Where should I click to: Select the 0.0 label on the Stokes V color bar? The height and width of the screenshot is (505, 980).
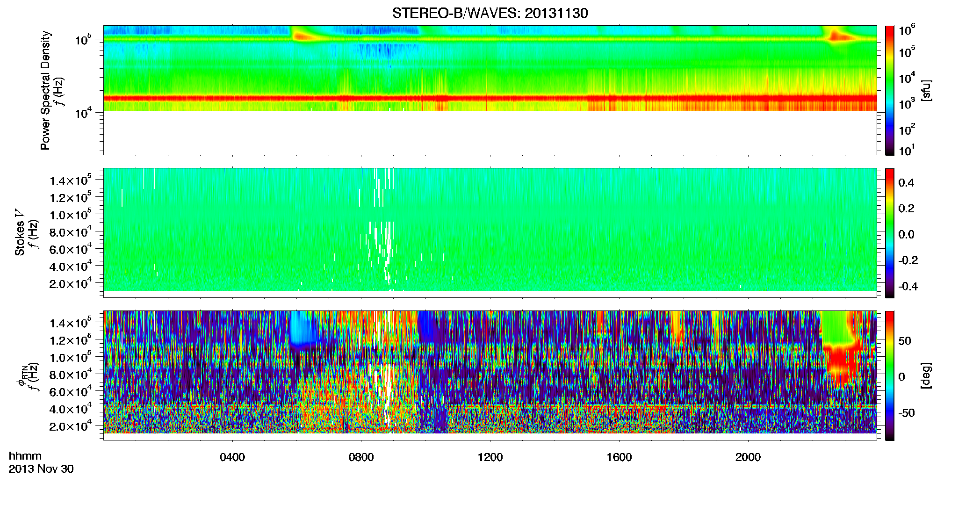(906, 234)
